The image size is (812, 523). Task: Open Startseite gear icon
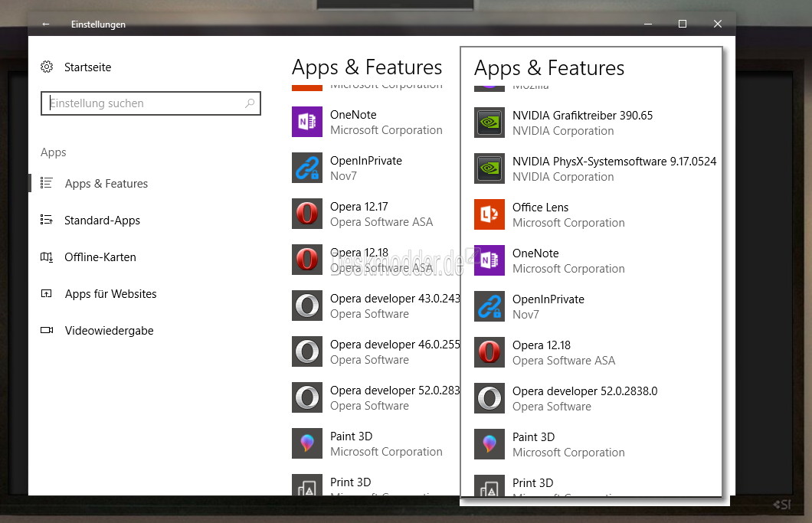(x=47, y=67)
